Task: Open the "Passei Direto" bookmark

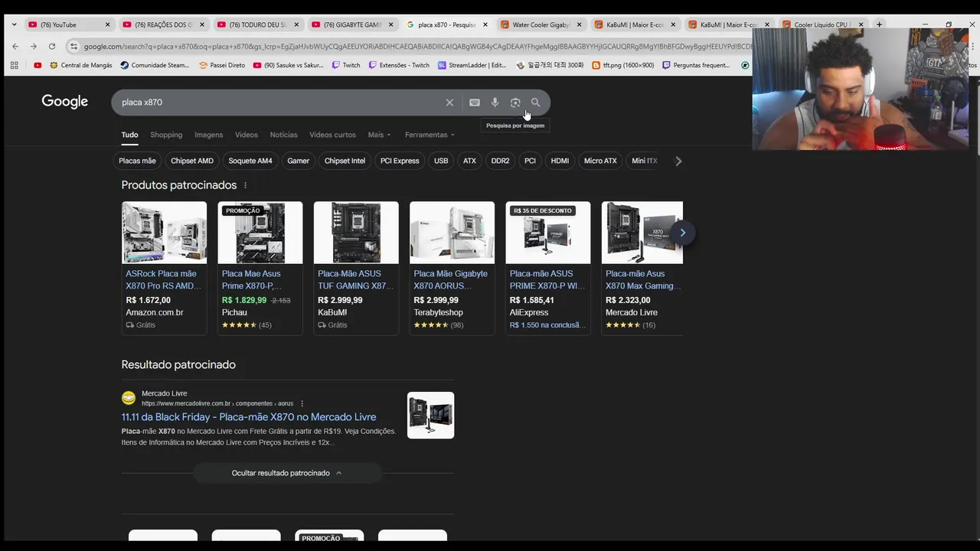Action: pos(222,65)
